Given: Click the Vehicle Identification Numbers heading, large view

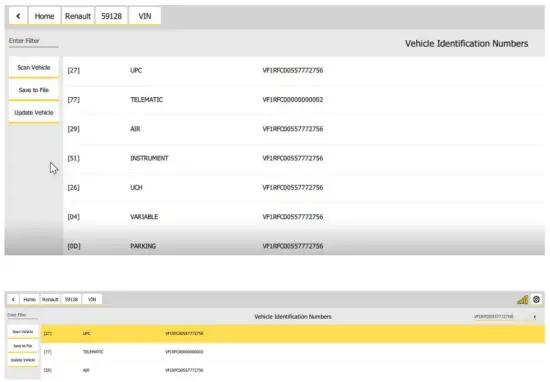Looking at the screenshot, I should [x=467, y=43].
